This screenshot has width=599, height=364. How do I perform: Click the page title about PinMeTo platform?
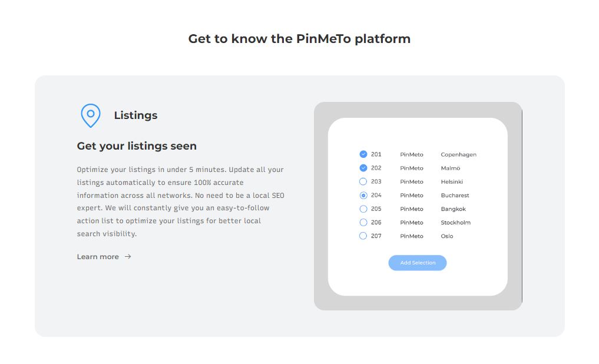pos(299,39)
